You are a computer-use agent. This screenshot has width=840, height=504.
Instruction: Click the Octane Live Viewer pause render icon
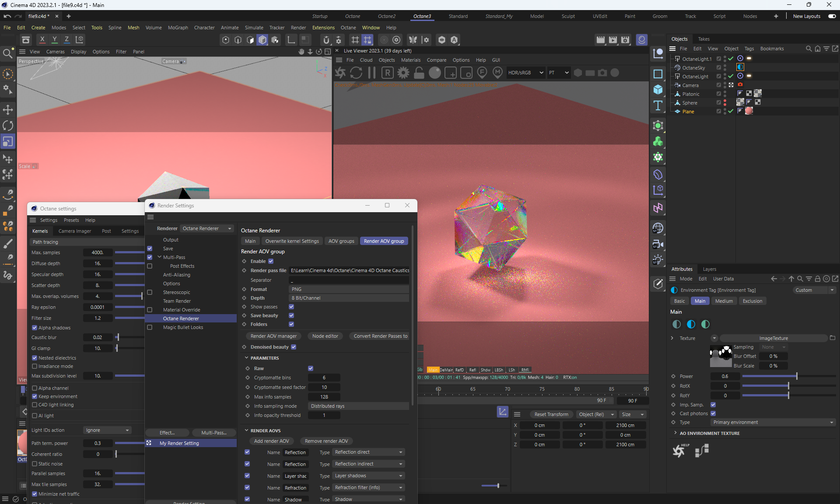pos(372,73)
